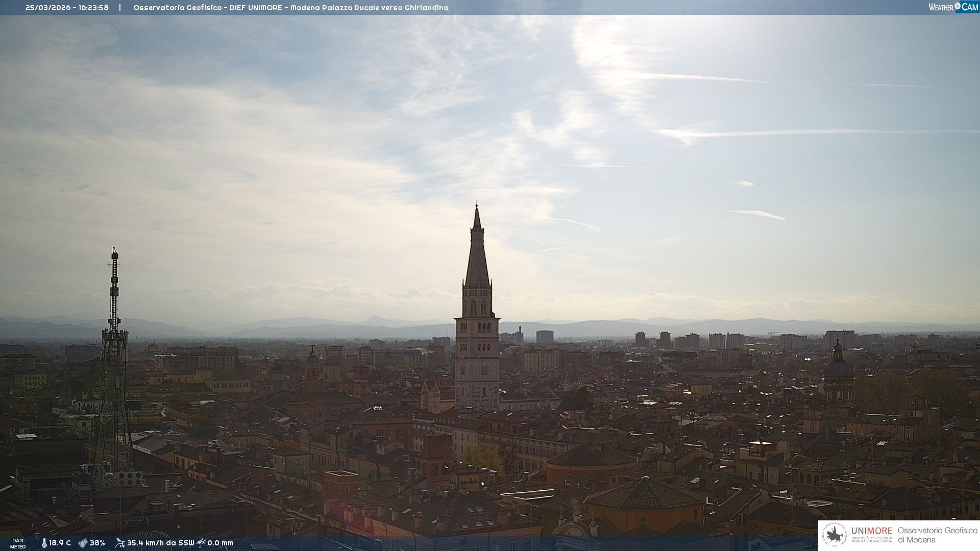This screenshot has height=551, width=980.
Task: Click the UNIMORE university seal emblem
Action: coord(835,535)
